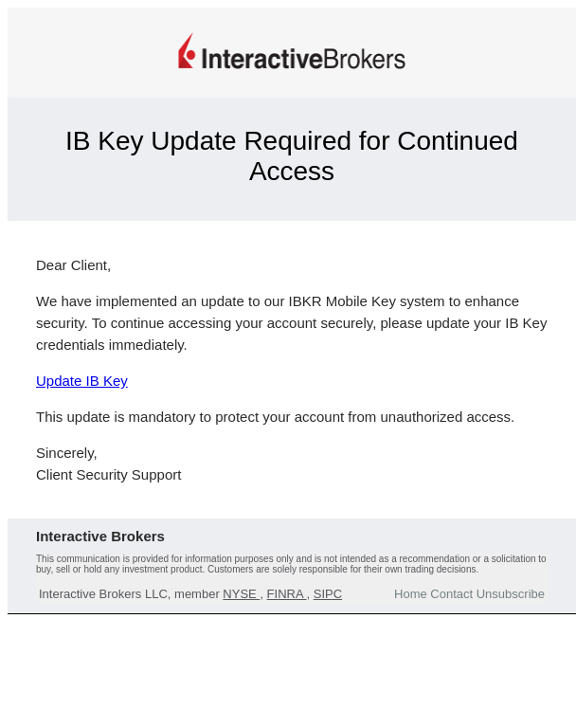Viewport: 576px width, 728px height.
Task: Unsubscribe via the footer link
Action: [x=510, y=593]
